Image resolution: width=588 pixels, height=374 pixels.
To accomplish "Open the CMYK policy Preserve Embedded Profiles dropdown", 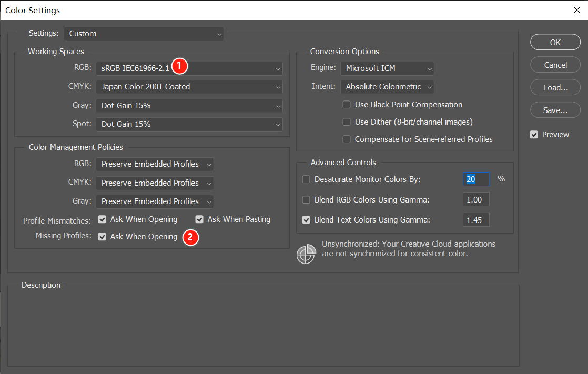I will (155, 183).
